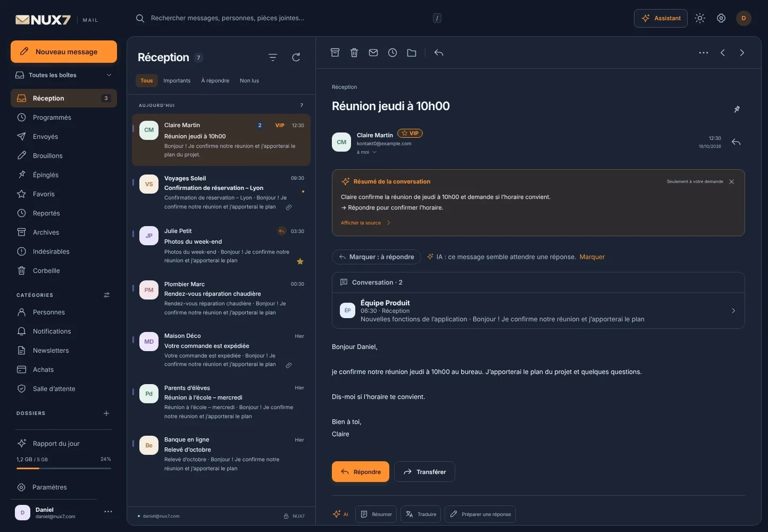Open Toutes les boîtes mailbox dropdown
This screenshot has height=532, width=768.
click(x=64, y=75)
